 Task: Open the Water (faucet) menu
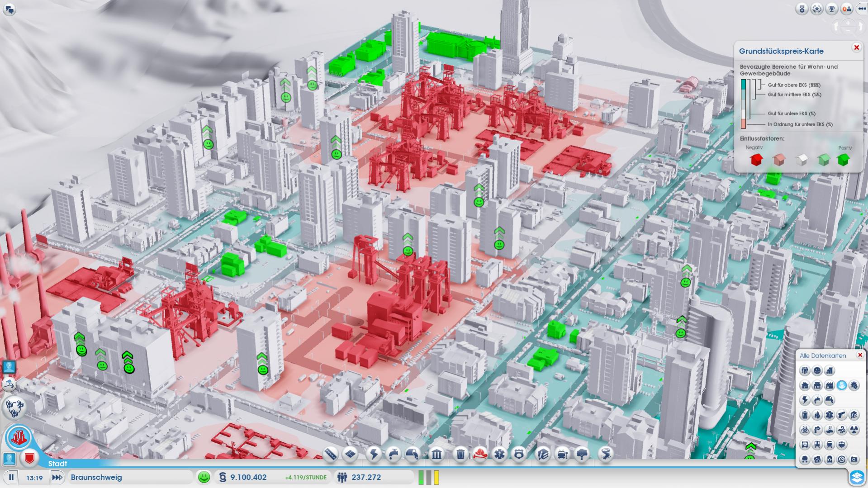394,454
